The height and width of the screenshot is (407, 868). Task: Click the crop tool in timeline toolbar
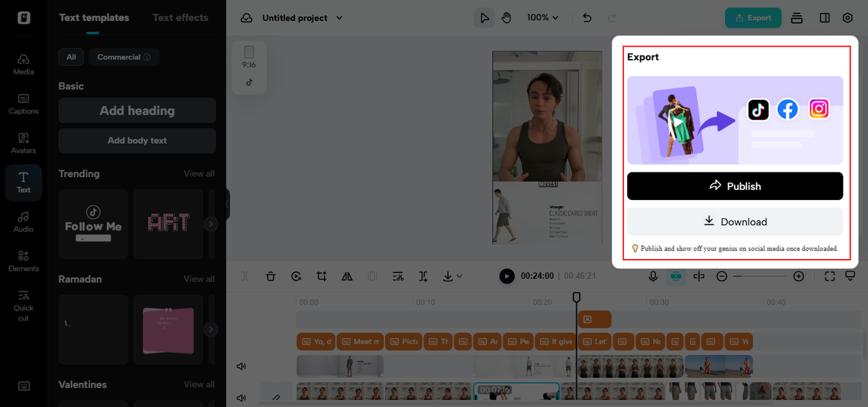pos(321,276)
